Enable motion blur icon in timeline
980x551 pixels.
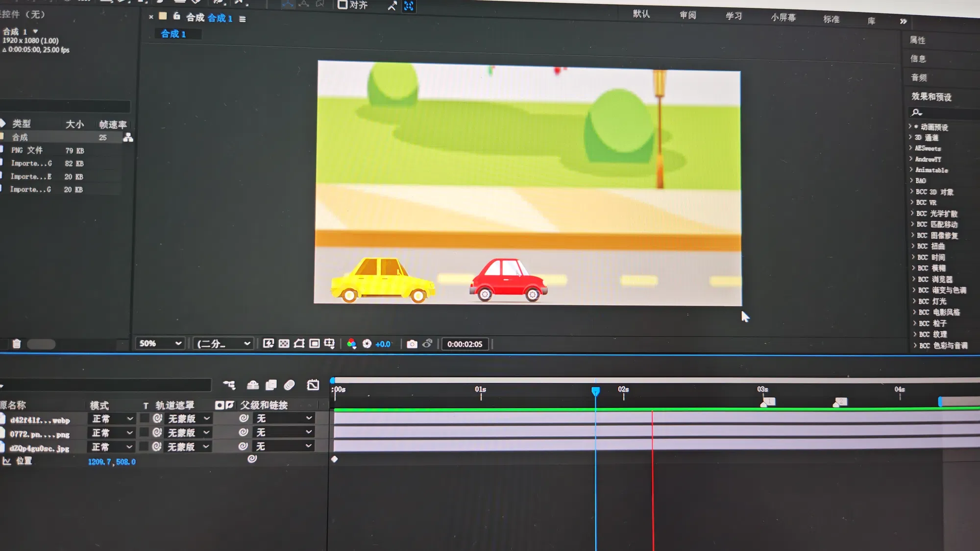[289, 385]
